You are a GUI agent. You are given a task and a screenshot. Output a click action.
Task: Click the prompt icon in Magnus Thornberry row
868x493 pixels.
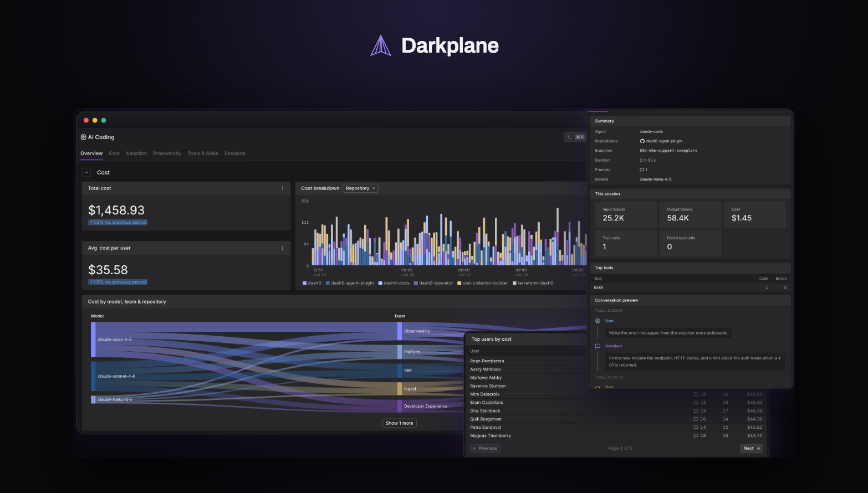pos(696,436)
